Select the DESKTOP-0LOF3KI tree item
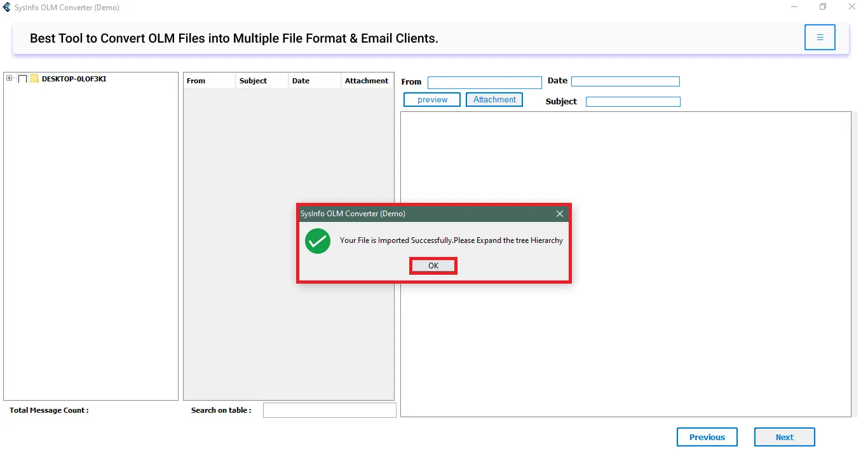The height and width of the screenshot is (463, 868). coord(74,79)
